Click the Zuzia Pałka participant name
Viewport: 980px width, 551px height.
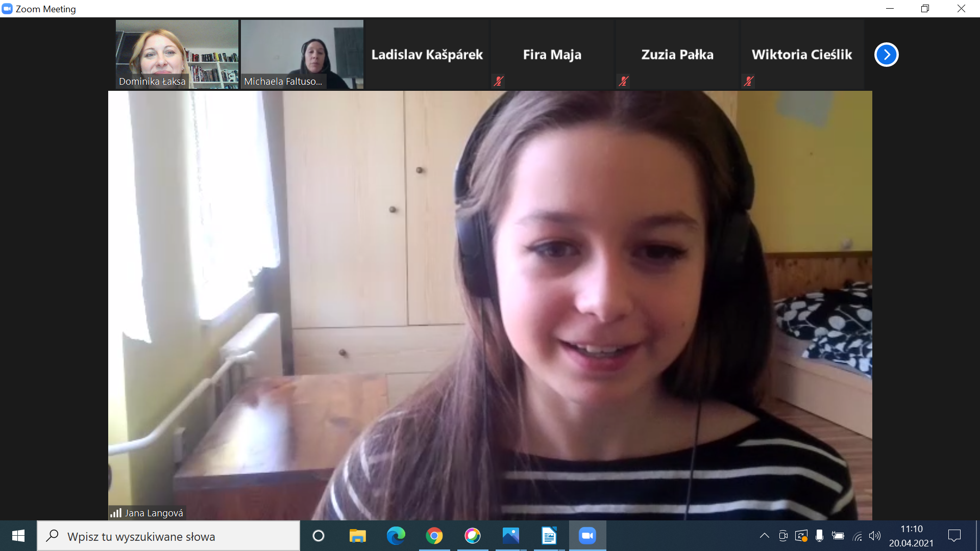coord(677,55)
